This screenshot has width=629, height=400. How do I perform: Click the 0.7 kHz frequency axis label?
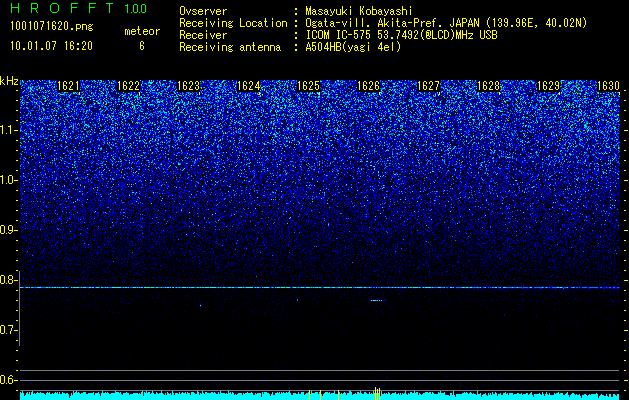click(x=8, y=330)
